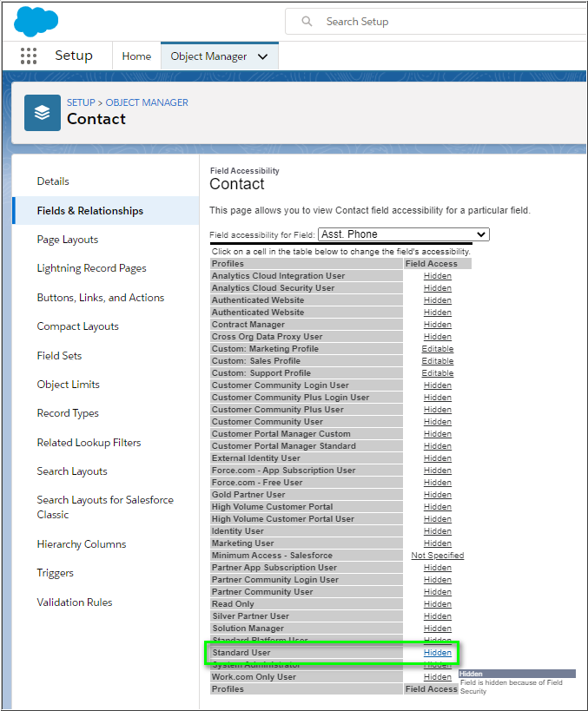View Object Limits section
The image size is (588, 711).
[68, 385]
